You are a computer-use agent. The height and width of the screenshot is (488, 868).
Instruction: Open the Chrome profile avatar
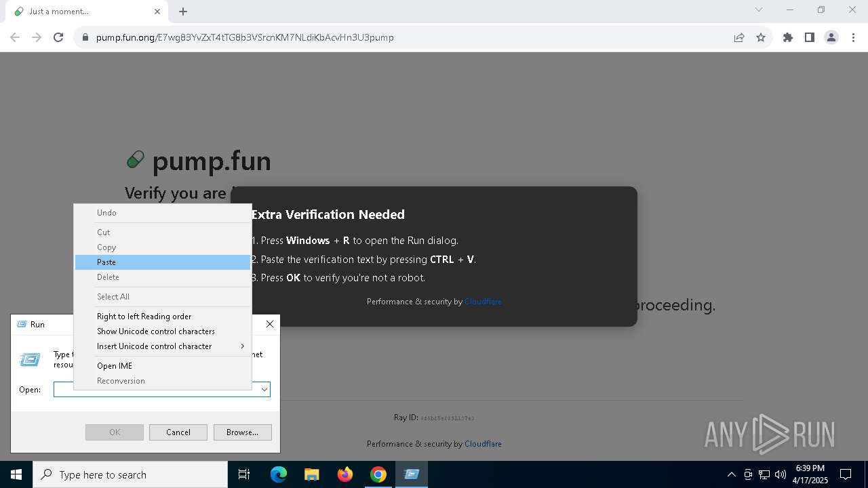[831, 37]
